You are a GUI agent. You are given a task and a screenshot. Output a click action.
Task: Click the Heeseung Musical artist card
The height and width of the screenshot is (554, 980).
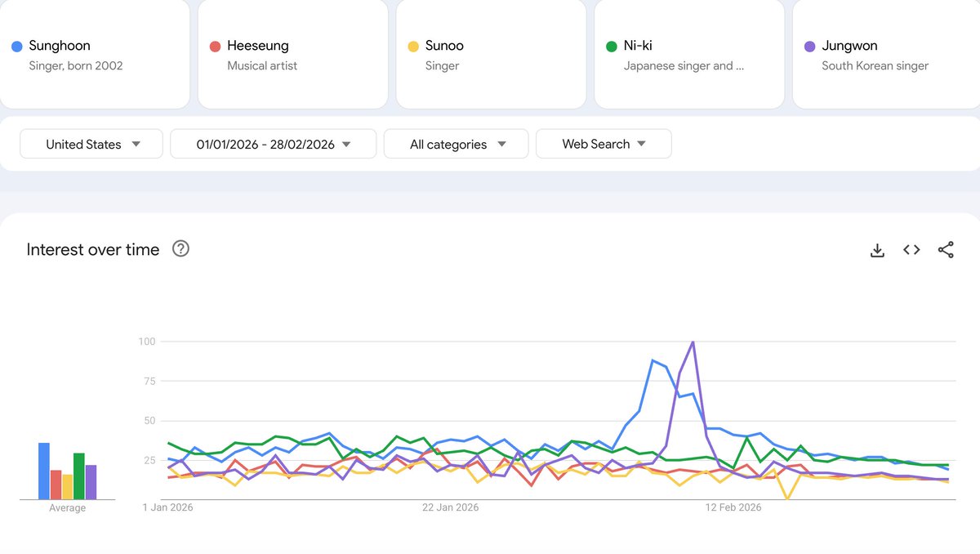point(292,53)
